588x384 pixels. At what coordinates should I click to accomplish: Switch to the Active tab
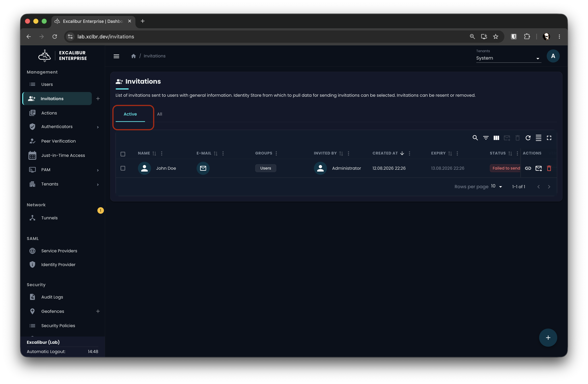click(130, 114)
